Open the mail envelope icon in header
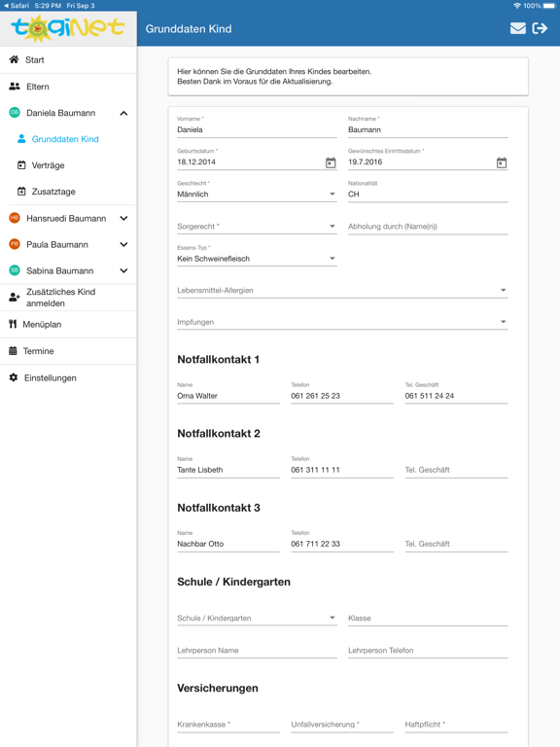The width and height of the screenshot is (560, 747). pyautogui.click(x=518, y=28)
